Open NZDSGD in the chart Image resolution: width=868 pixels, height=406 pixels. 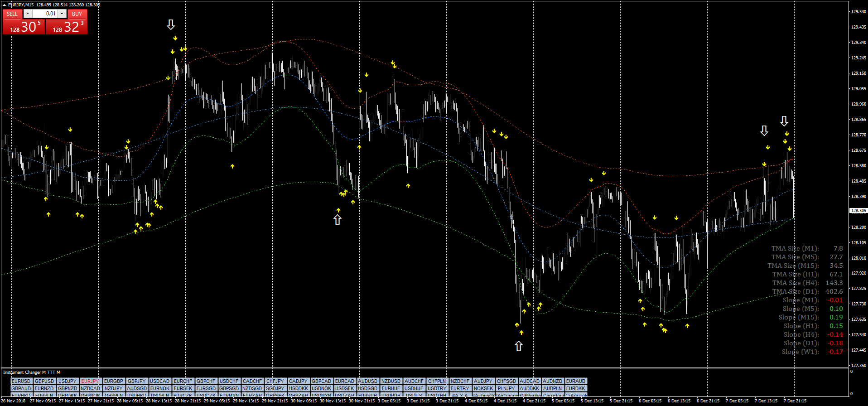coord(252,388)
